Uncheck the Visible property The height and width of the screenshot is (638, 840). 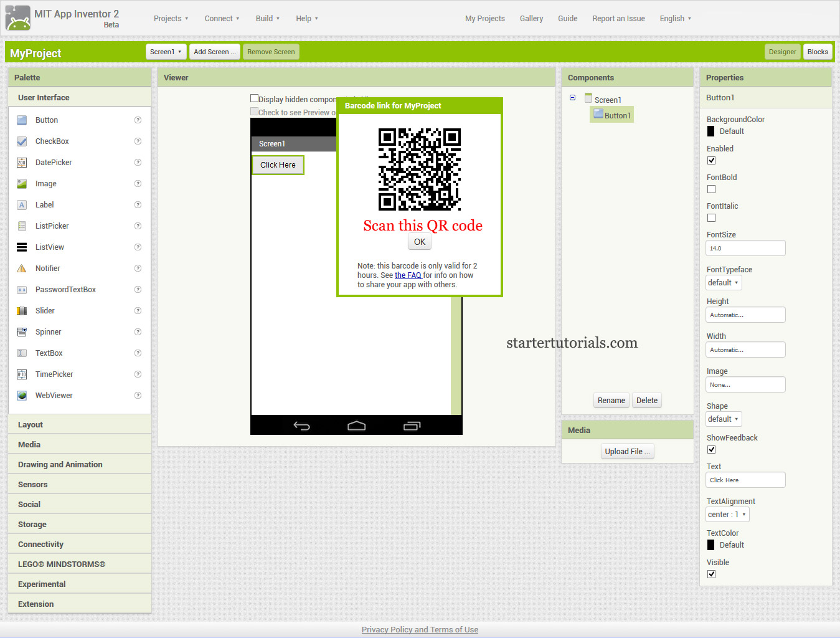pyautogui.click(x=711, y=574)
